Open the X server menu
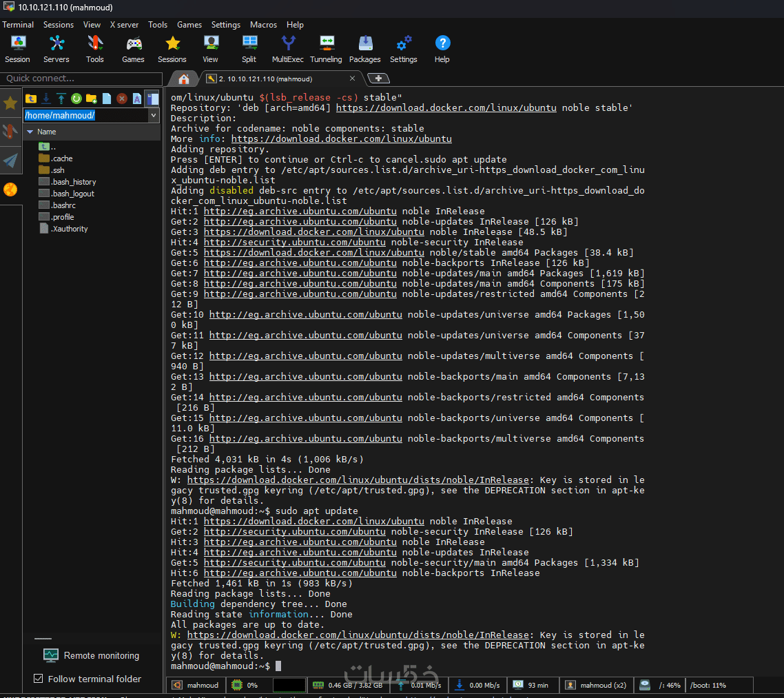This screenshot has width=784, height=698. (x=124, y=25)
